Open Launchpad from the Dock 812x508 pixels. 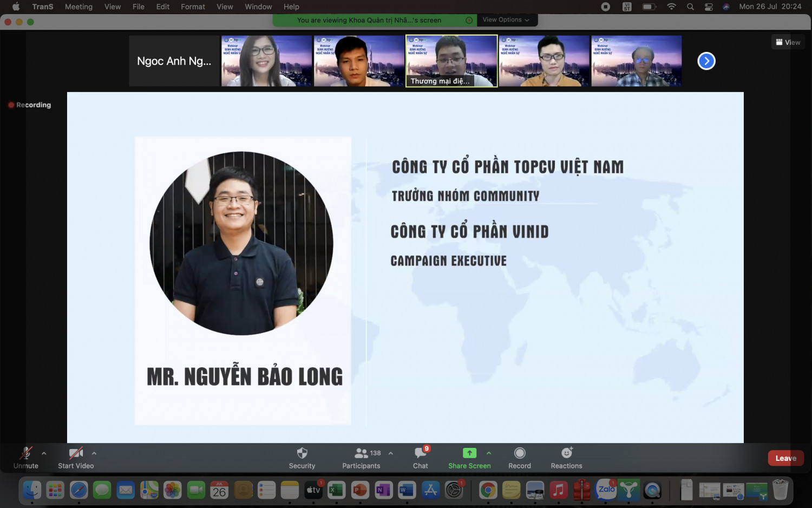click(x=55, y=490)
